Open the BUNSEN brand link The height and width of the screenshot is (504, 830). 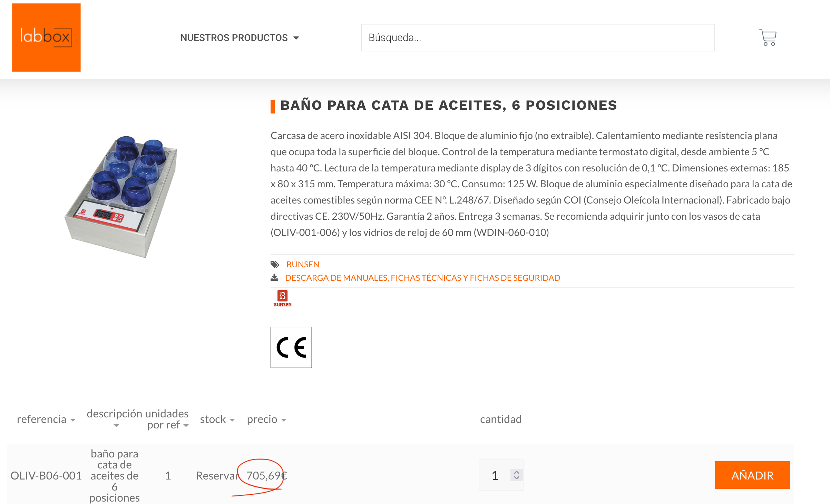coord(303,265)
